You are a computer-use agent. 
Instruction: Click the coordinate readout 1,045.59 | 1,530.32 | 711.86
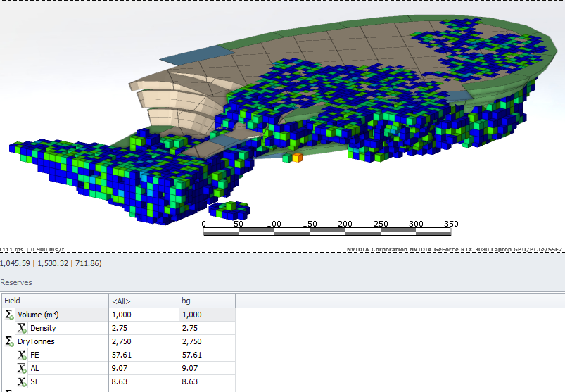tap(51, 263)
